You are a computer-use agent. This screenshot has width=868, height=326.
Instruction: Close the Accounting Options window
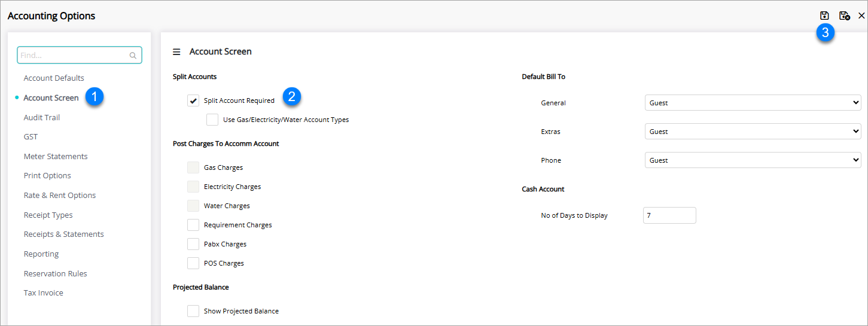pos(861,16)
